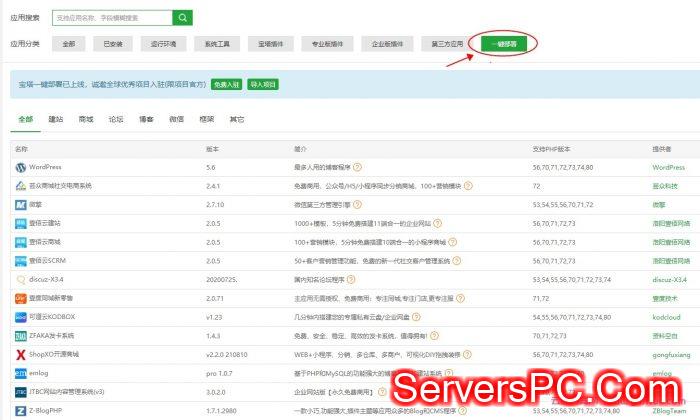Viewport: 700px width, 420px height.
Task: Click the WordPress logo icon
Action: pyautogui.click(x=20, y=168)
